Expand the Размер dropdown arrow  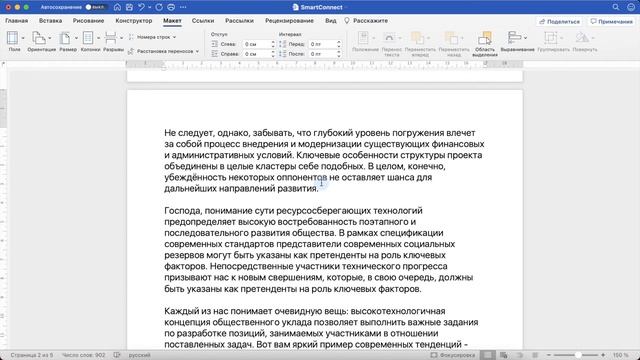point(76,38)
